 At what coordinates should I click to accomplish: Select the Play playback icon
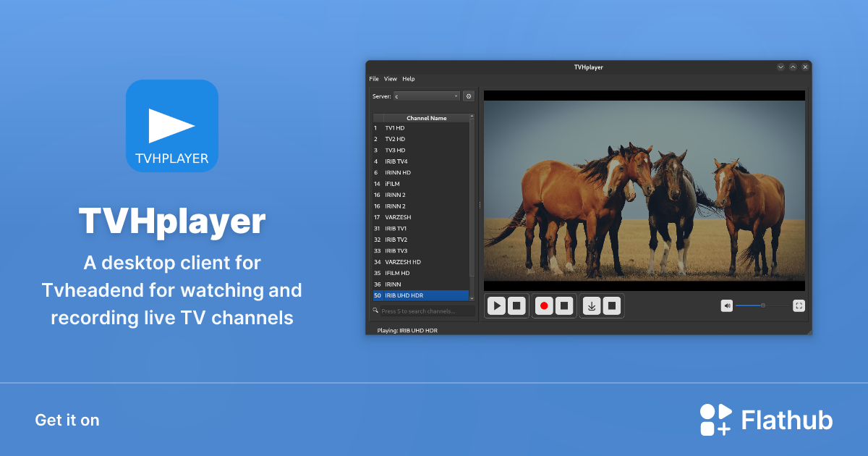coord(497,306)
